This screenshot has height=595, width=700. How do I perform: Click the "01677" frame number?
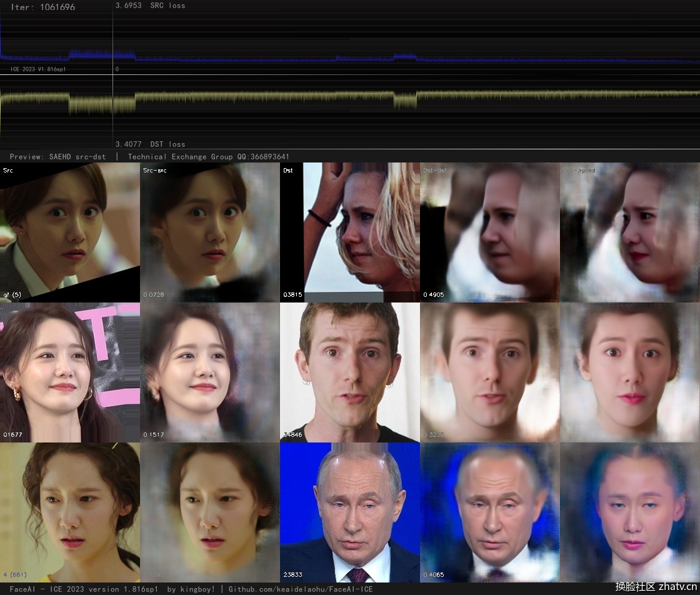point(12,434)
